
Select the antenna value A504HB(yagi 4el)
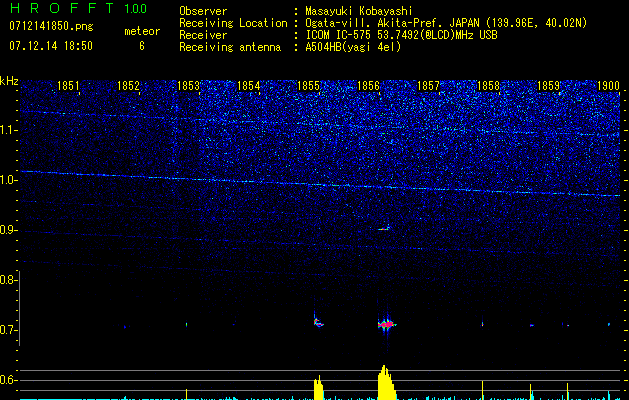(x=353, y=47)
